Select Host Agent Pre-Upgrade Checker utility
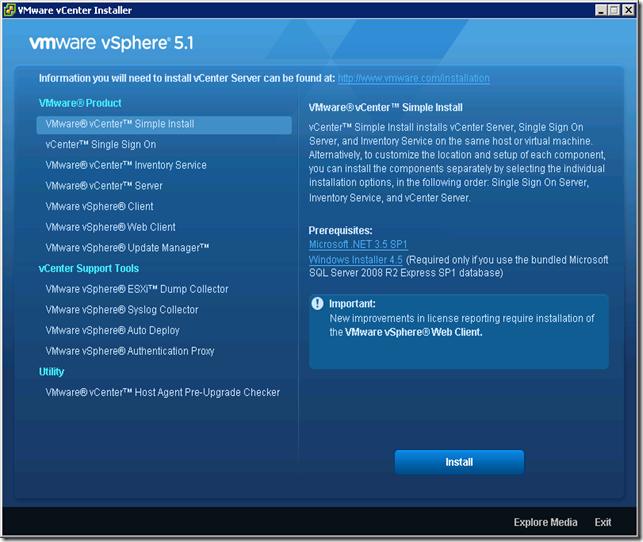 click(162, 392)
